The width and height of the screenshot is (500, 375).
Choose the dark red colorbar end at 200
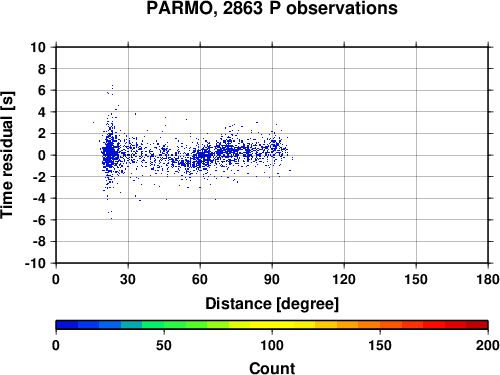(477, 325)
